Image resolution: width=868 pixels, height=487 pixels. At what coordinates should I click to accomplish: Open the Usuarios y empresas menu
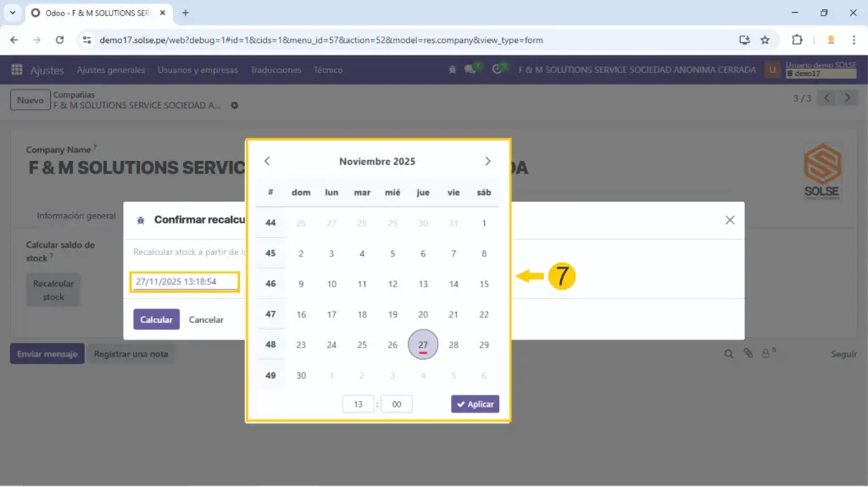(x=198, y=70)
